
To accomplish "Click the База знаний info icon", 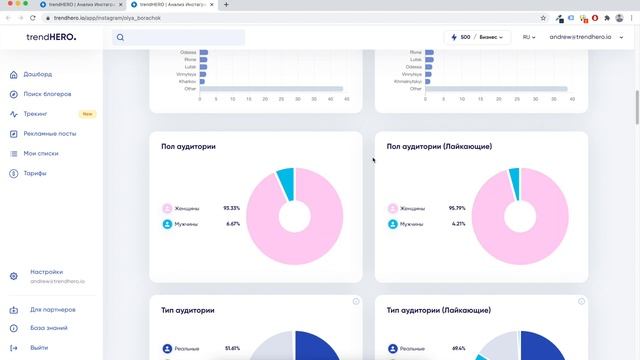I will (13, 328).
